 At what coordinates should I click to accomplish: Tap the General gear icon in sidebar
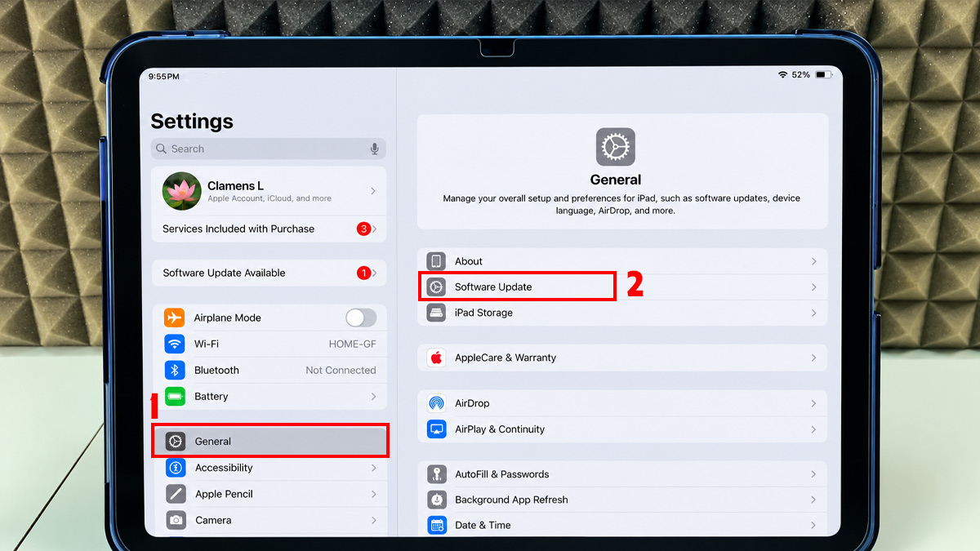[x=176, y=442]
